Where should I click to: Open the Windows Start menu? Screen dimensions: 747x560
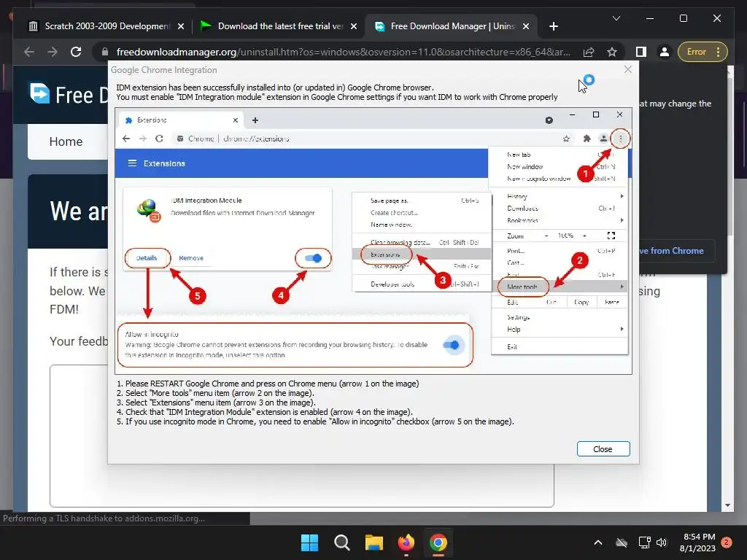coord(309,542)
